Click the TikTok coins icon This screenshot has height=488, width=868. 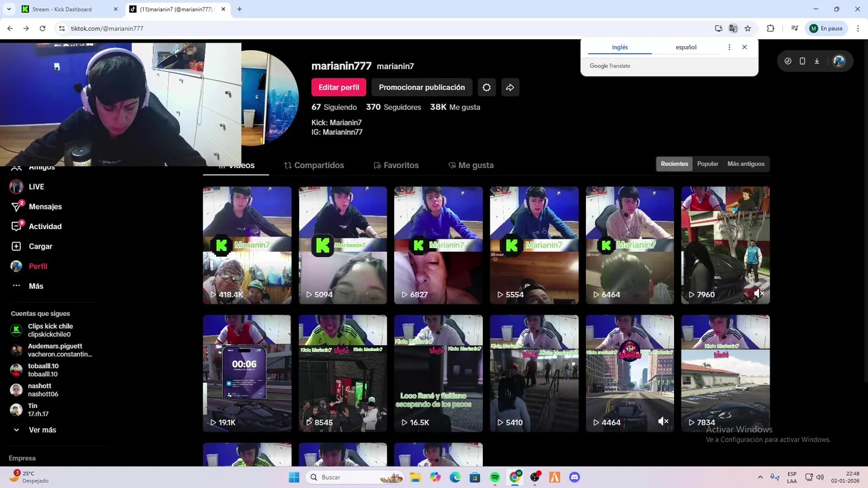pyautogui.click(x=788, y=61)
